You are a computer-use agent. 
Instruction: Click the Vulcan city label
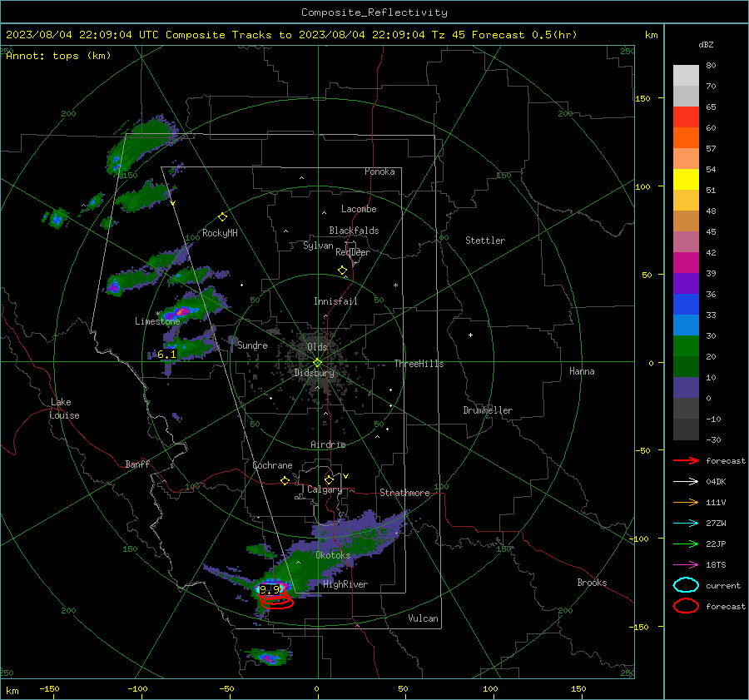point(423,618)
